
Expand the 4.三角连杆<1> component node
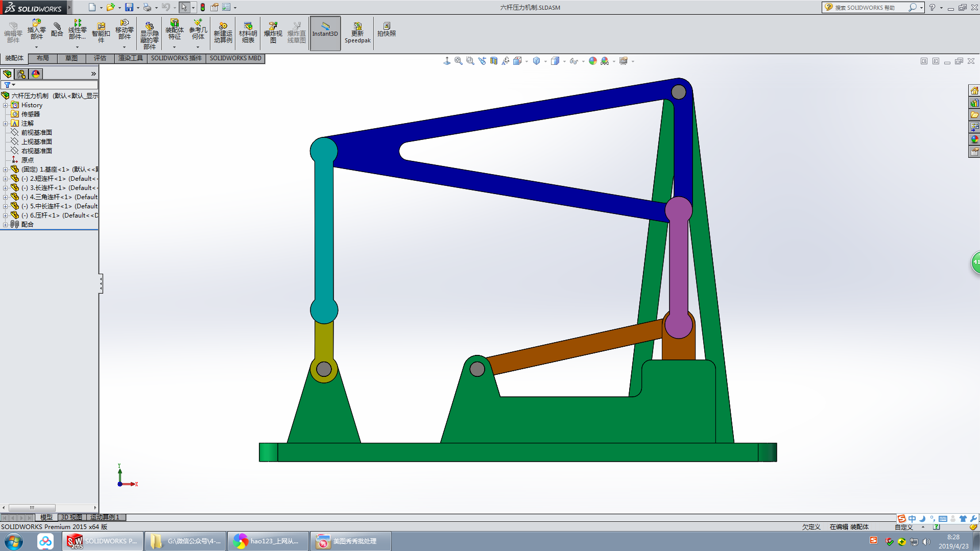pos(6,197)
